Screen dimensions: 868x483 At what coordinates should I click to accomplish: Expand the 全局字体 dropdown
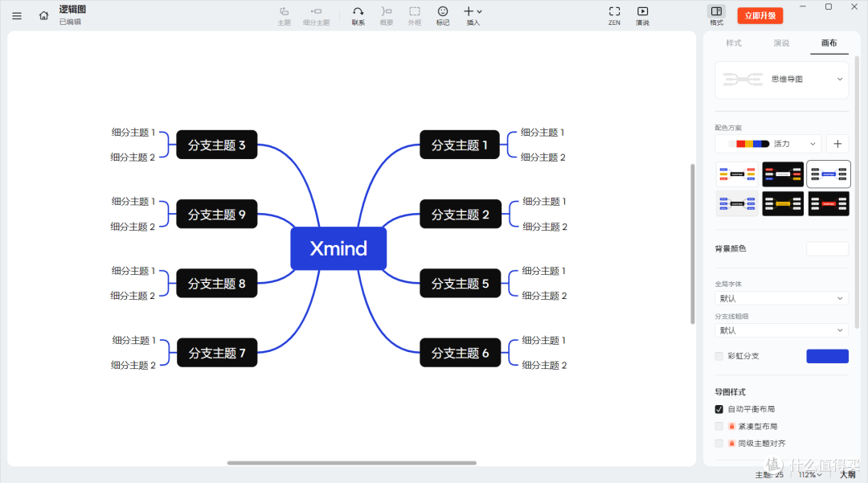point(781,298)
